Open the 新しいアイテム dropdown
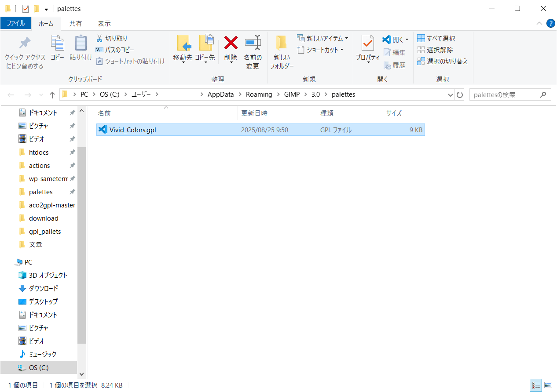Viewport: 557px width, 392px height. click(323, 38)
